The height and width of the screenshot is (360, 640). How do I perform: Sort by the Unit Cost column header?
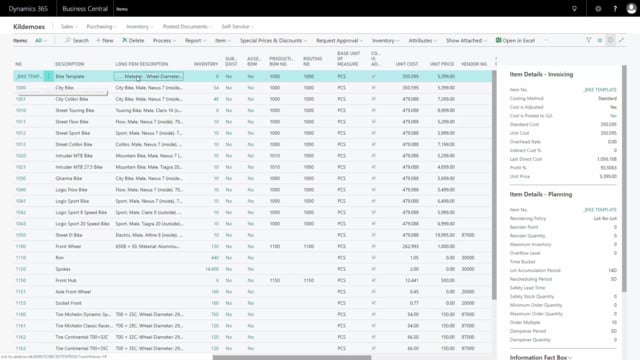pyautogui.click(x=407, y=64)
